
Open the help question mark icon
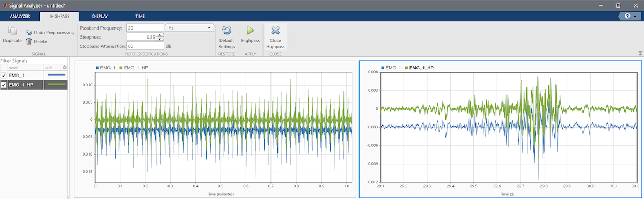(627, 17)
